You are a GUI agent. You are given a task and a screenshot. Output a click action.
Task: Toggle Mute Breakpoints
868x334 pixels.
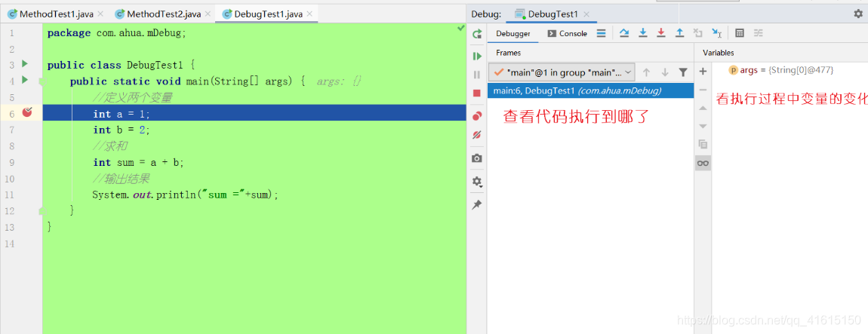476,134
